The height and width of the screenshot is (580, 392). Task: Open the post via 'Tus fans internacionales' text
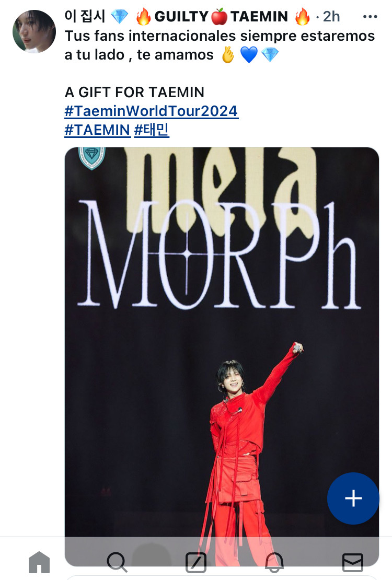coord(220,45)
